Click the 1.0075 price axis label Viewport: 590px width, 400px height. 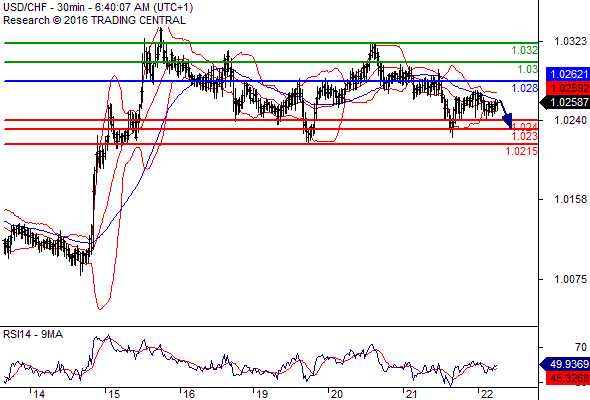pos(570,279)
